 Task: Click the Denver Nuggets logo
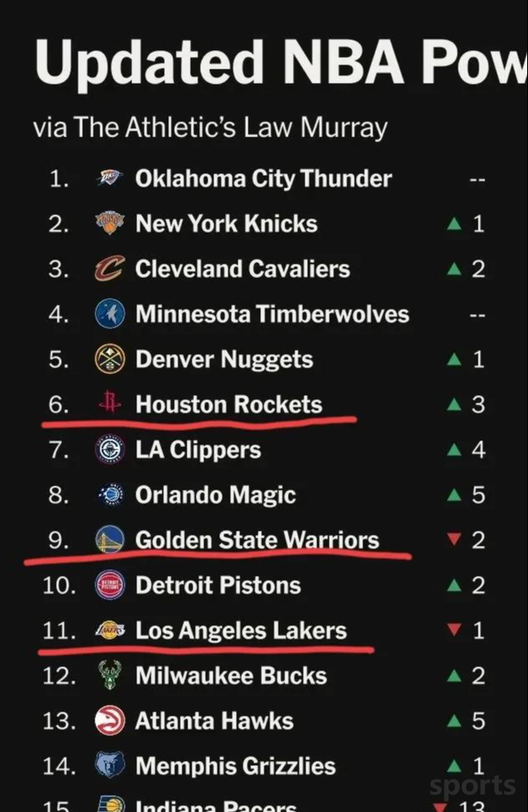click(110, 359)
